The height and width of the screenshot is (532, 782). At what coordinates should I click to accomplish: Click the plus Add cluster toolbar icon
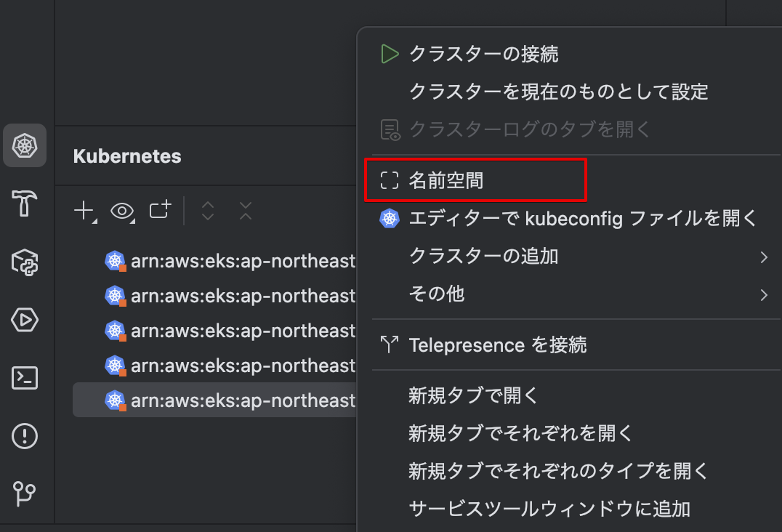tap(84, 211)
